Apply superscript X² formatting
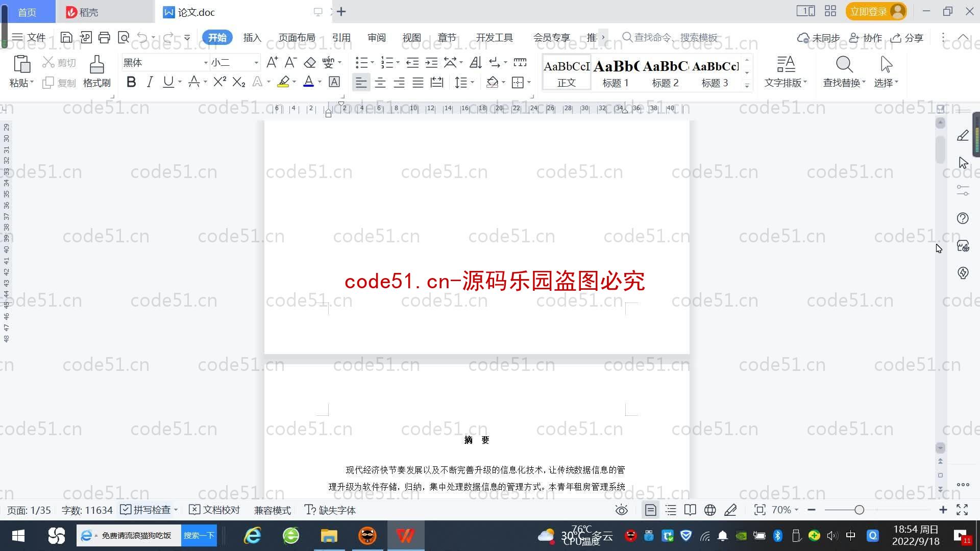 point(220,82)
